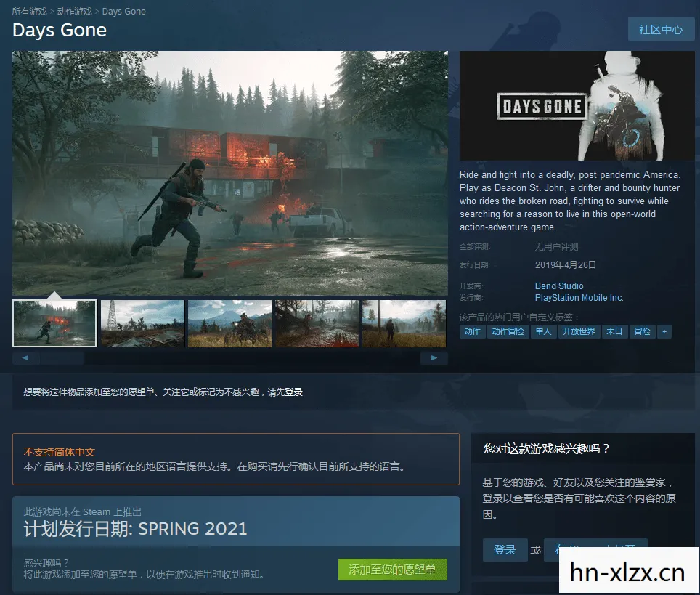Click the thumbnail strip scrollbar handle
This screenshot has height=595, width=700.
[x=62, y=358]
